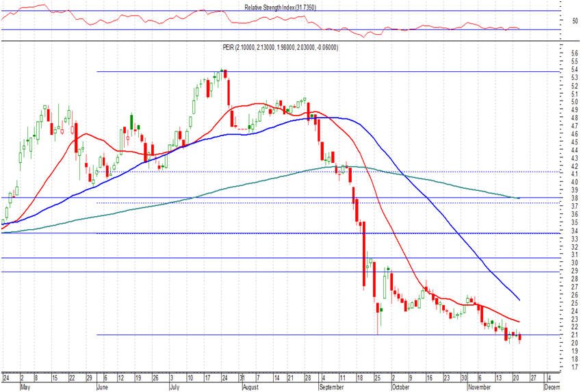
Task: Click the PEIR price header text
Action: pyautogui.click(x=281, y=47)
